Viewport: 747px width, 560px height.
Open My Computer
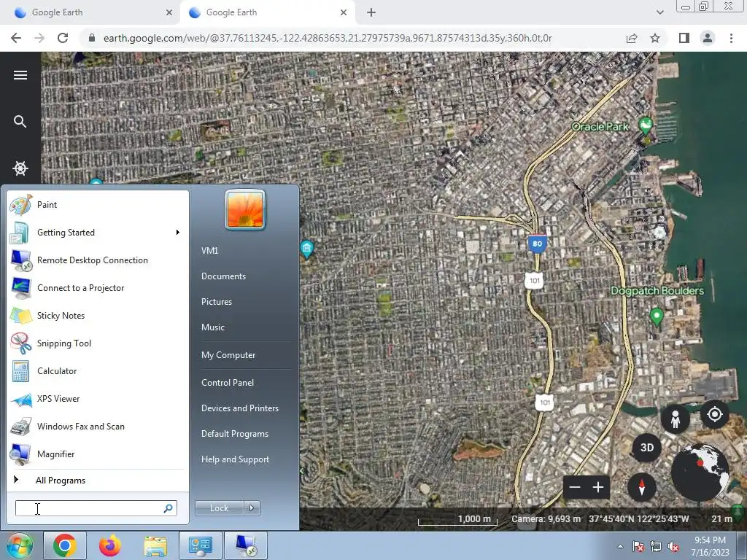coord(228,355)
